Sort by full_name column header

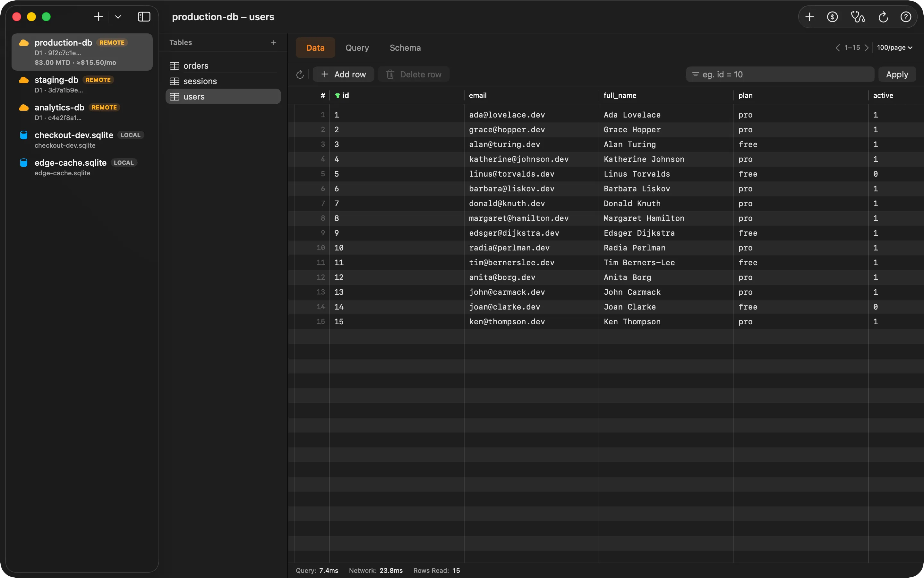tap(666, 95)
